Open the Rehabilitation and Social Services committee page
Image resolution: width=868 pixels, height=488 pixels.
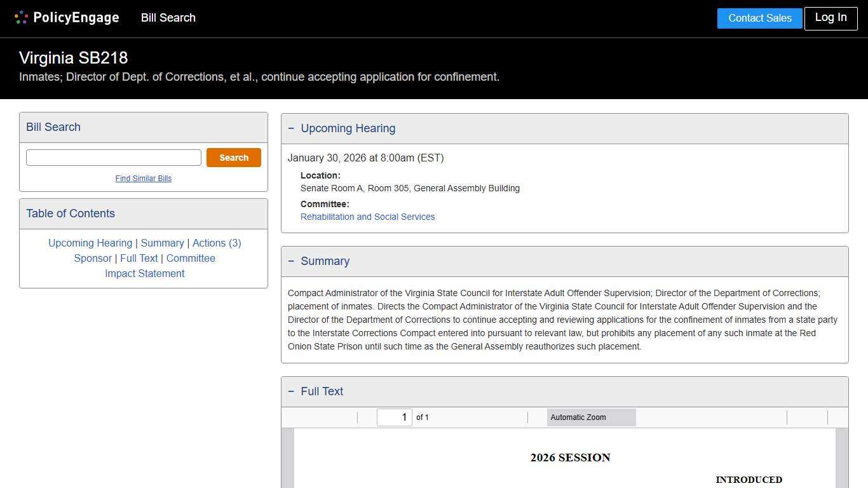[367, 217]
